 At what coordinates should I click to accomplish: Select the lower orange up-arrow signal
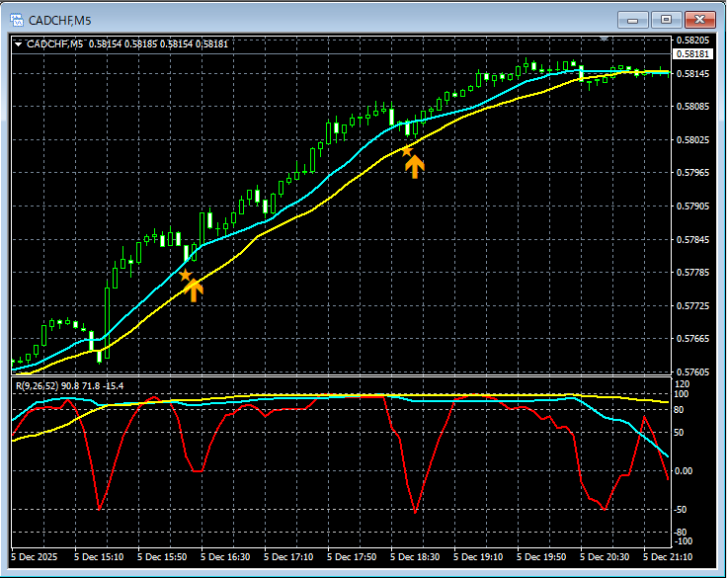[x=195, y=289]
